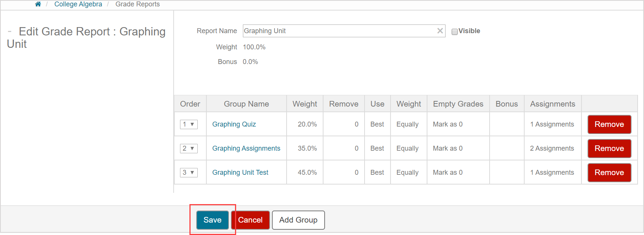This screenshot has height=235, width=644.
Task: View the 2 Assignments in Graphing Assignments
Action: click(x=552, y=148)
